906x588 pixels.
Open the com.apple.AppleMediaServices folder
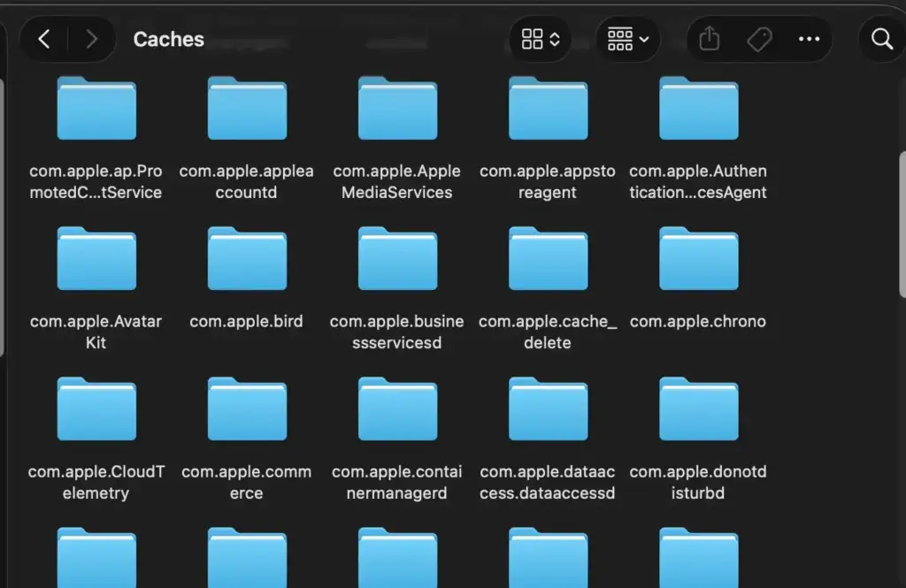pos(397,108)
